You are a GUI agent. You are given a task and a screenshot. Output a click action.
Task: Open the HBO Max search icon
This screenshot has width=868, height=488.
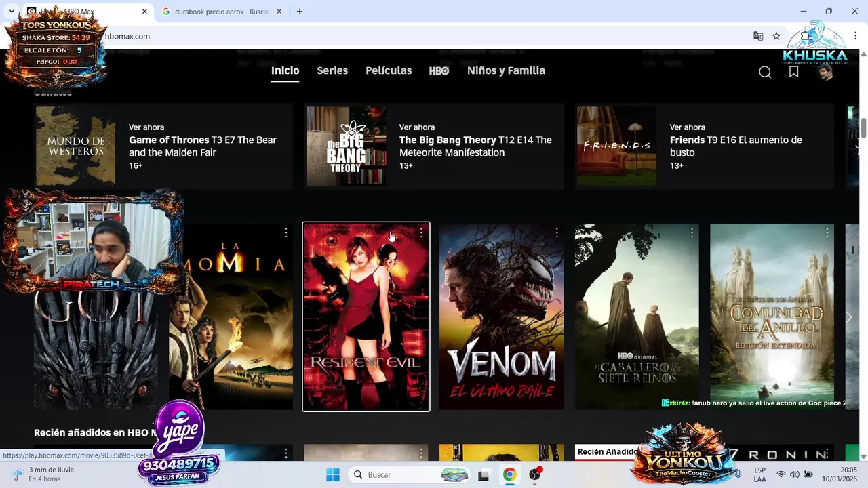pos(765,72)
